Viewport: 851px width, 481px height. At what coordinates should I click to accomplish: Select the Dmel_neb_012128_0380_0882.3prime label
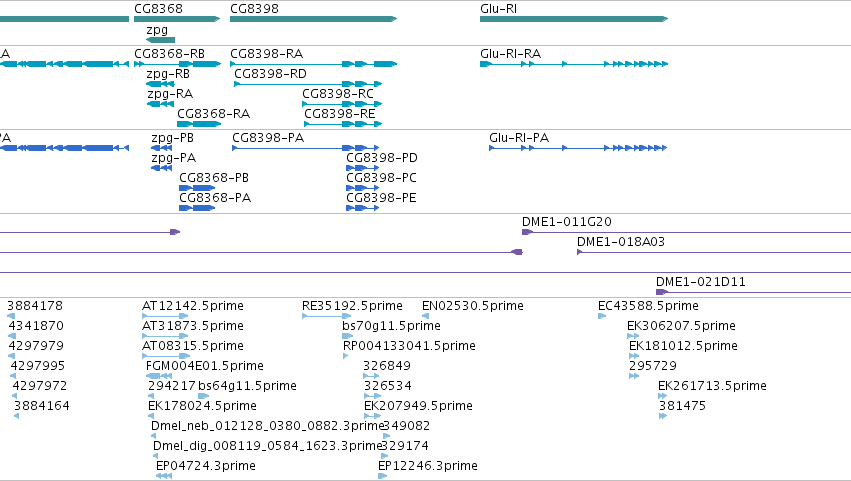tap(268, 427)
